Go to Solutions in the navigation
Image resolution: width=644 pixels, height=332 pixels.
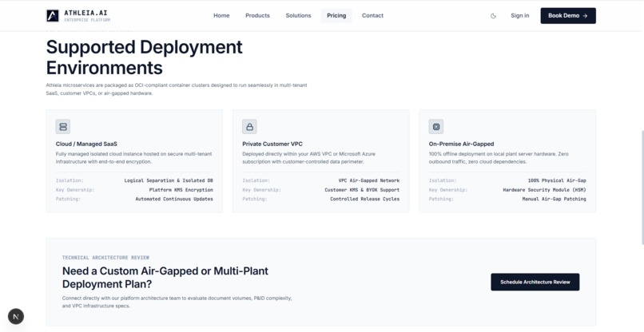click(298, 16)
